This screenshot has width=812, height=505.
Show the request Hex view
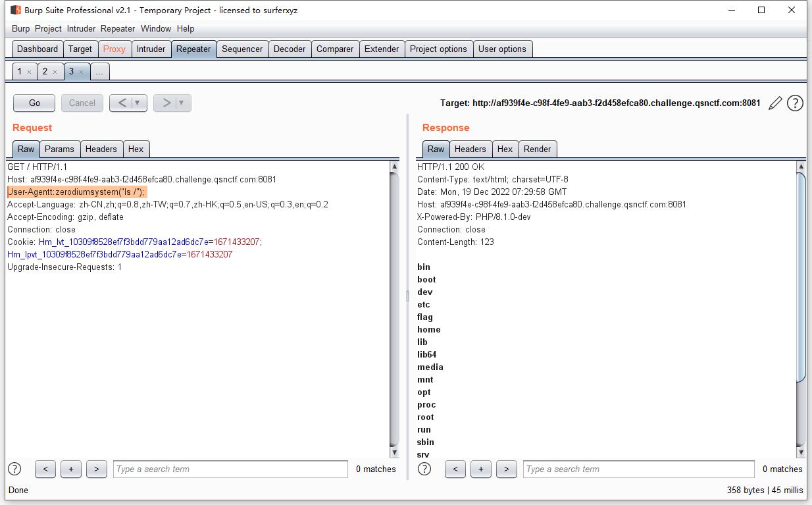click(x=136, y=149)
